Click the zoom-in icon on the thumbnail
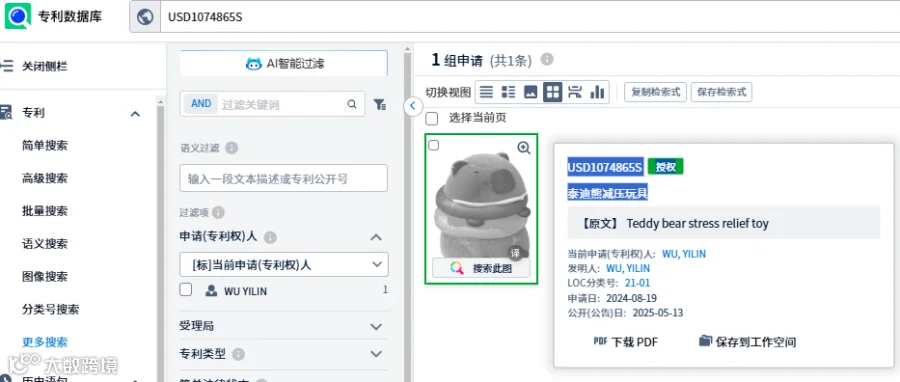 coord(523,148)
